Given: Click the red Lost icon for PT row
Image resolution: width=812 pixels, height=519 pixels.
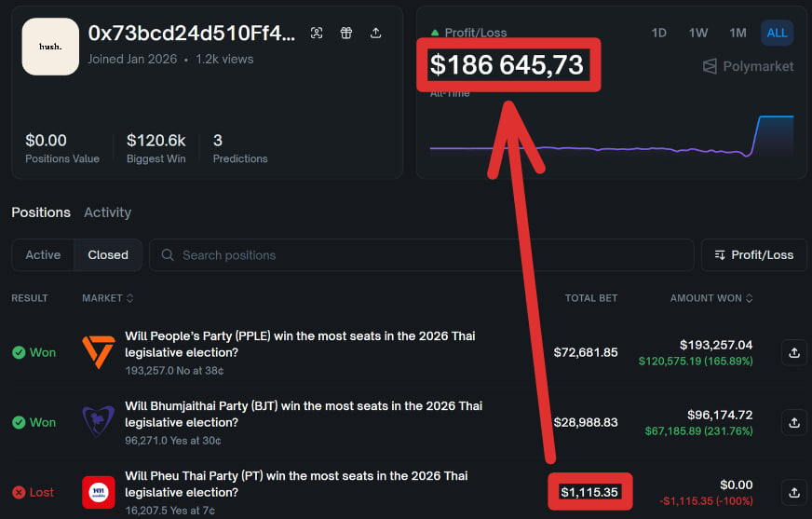Looking at the screenshot, I should pos(19,493).
